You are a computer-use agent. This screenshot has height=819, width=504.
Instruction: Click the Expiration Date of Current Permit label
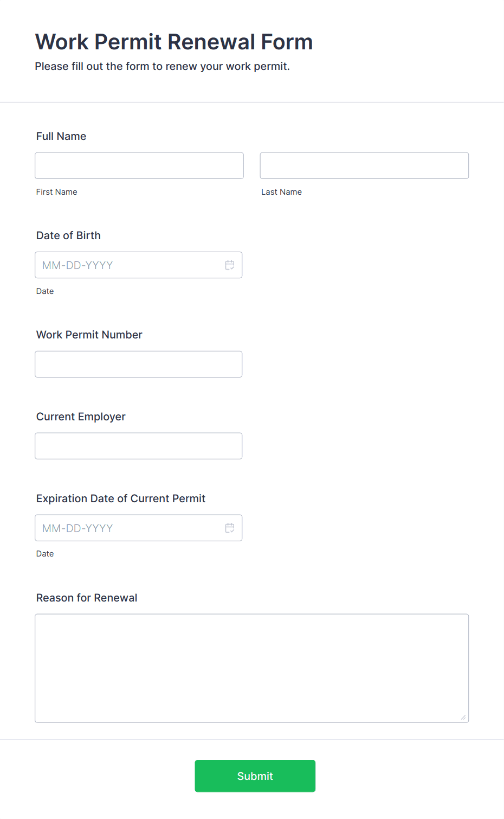pyautogui.click(x=121, y=498)
